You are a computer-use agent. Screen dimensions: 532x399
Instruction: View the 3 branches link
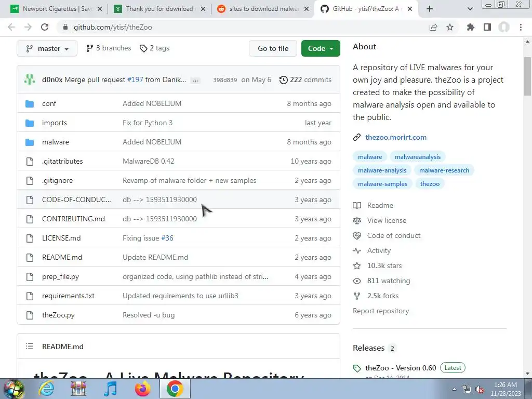coord(109,48)
